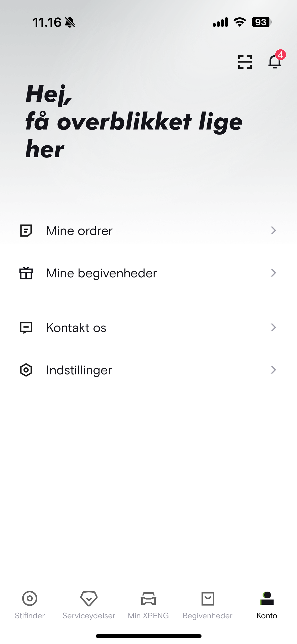The height and width of the screenshot is (644, 297).
Task: Switch to the Begivenheder tab label
Action: (208, 616)
